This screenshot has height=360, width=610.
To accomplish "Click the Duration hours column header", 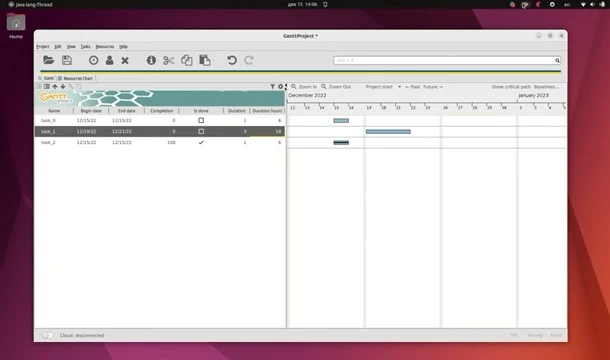I will pos(267,111).
